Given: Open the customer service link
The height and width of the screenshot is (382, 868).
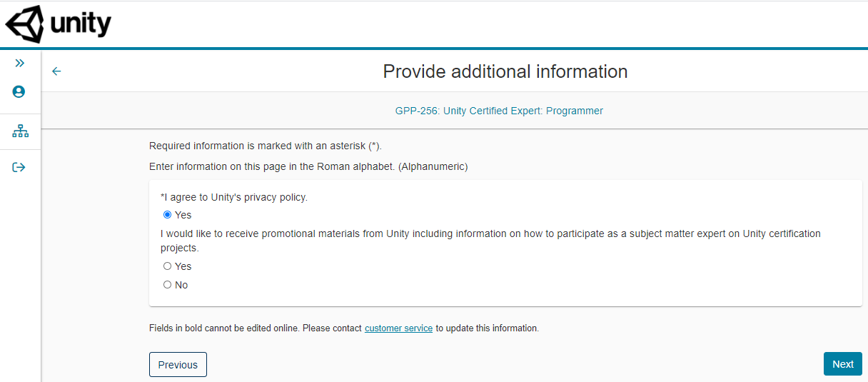Looking at the screenshot, I should tap(398, 328).
